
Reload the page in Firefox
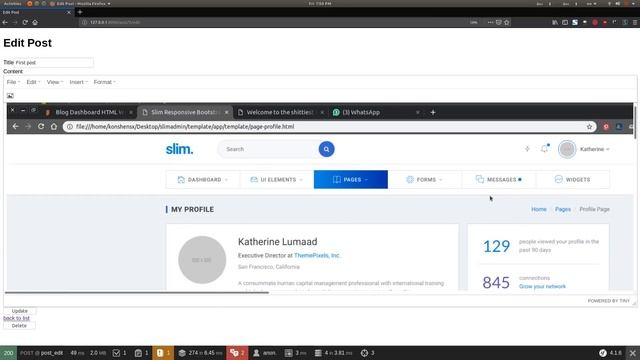pos(25,22)
